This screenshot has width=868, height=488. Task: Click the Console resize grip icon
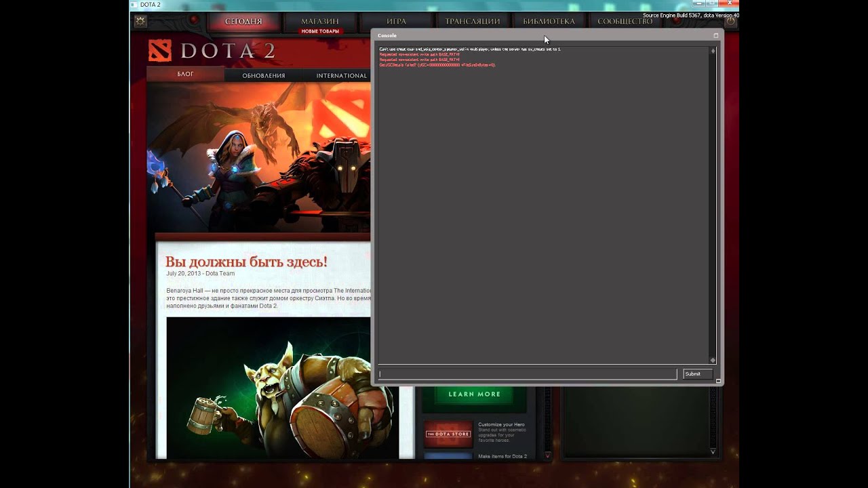[x=718, y=381]
